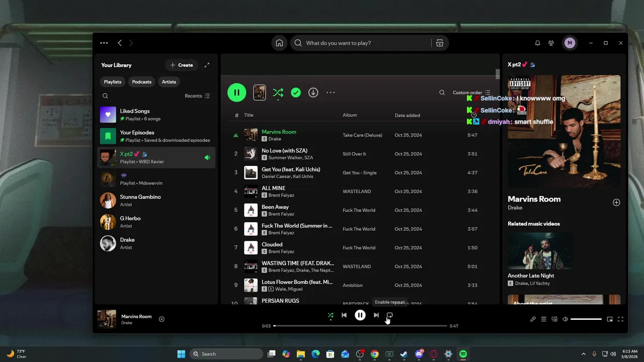Open Steam from the taskbar
Viewport: 644px width, 362px height.
pos(404,354)
